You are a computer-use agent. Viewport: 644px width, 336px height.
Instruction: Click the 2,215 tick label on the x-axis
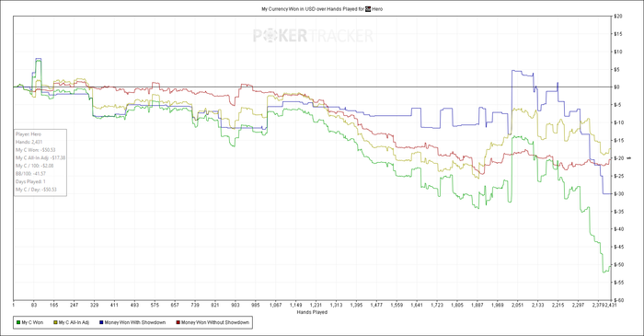[558, 306]
